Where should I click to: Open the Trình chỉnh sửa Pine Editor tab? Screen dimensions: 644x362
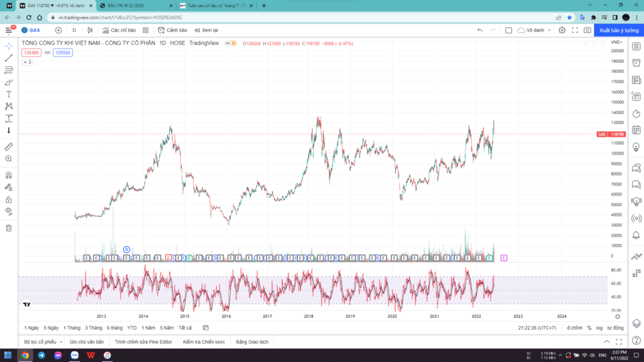[x=143, y=342]
